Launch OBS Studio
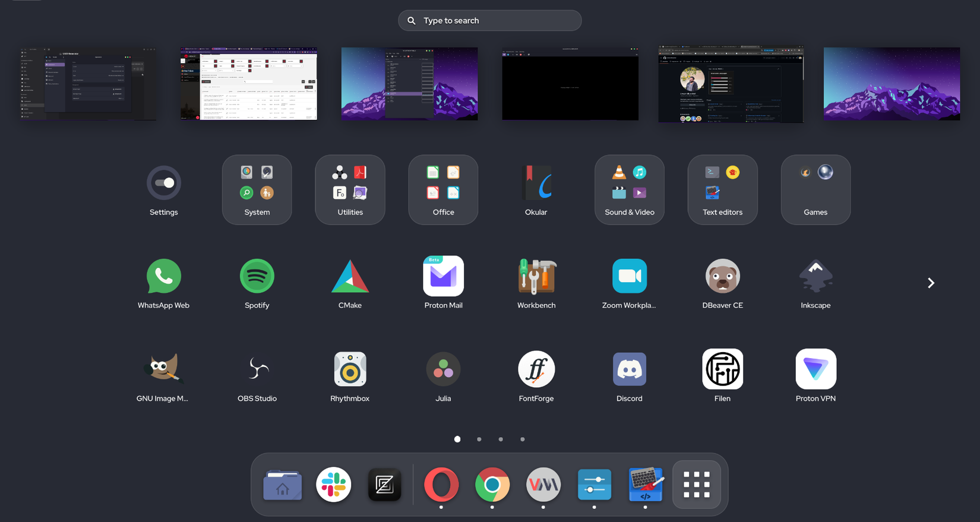The width and height of the screenshot is (980, 522). [257, 377]
